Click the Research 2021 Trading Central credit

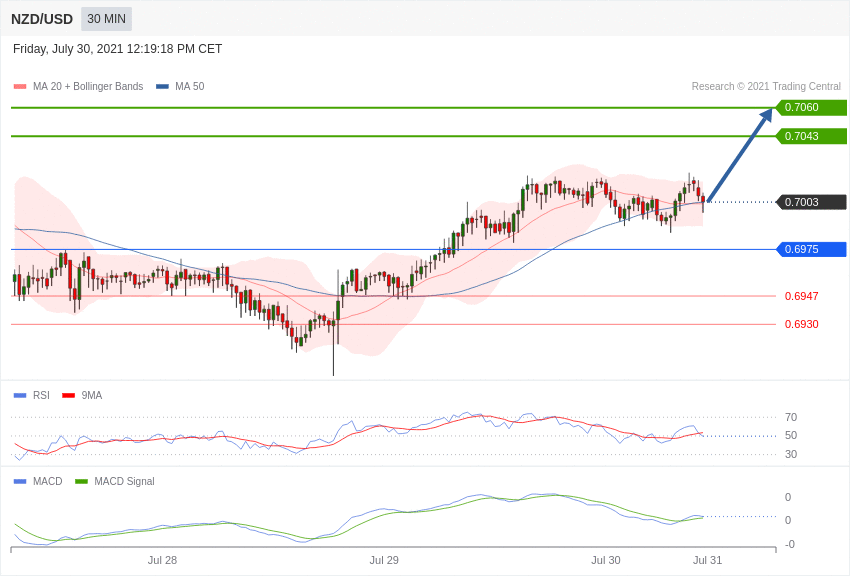pos(766,87)
